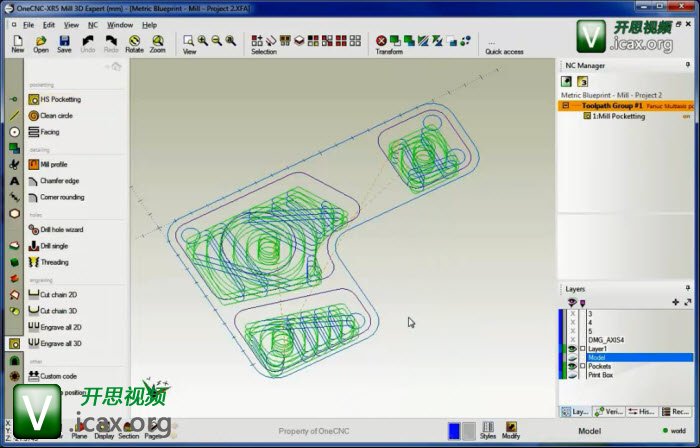Check the lock box for Layer1
700x448 pixels.
click(582, 348)
